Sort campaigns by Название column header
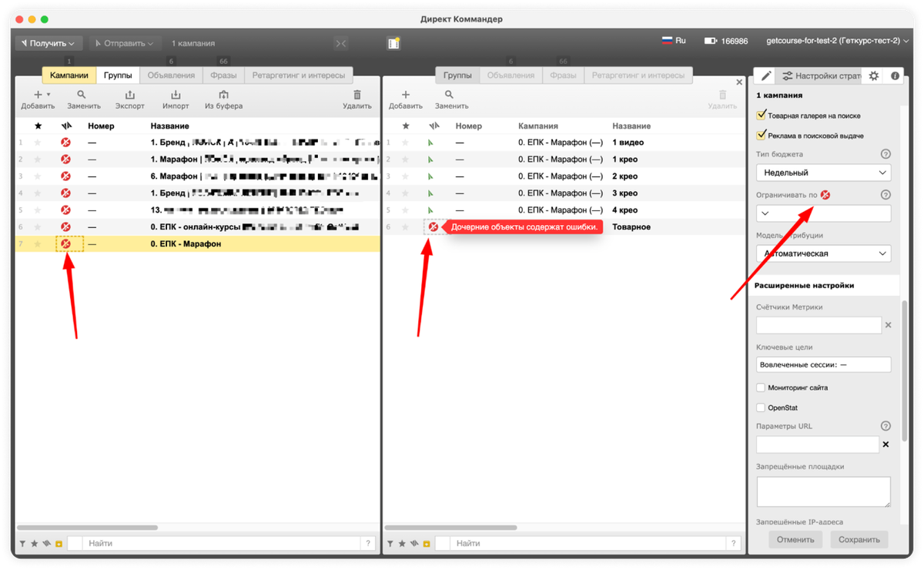Screen dimensions: 924x570 pos(170,126)
